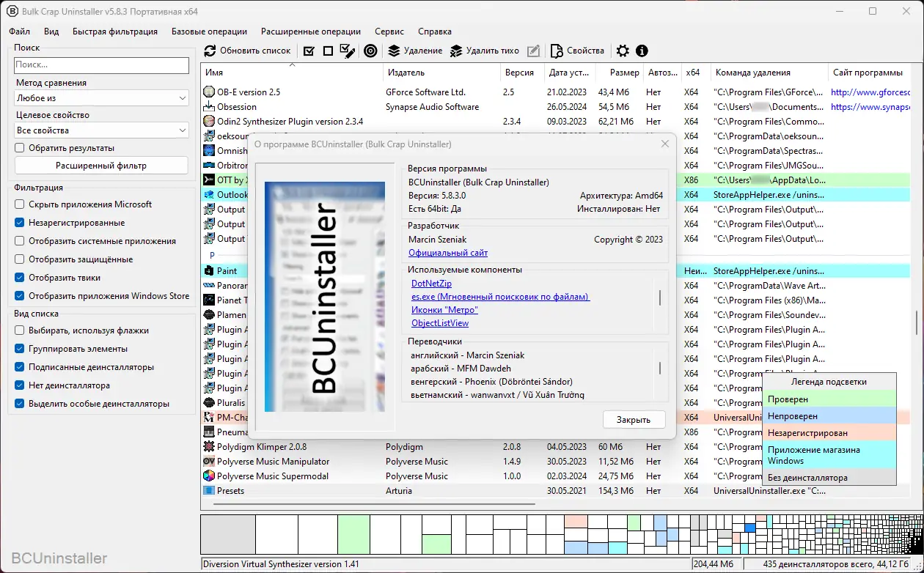Screen dimensions: 924x573
Task: Click the Paint row app icon
Action: [209, 271]
